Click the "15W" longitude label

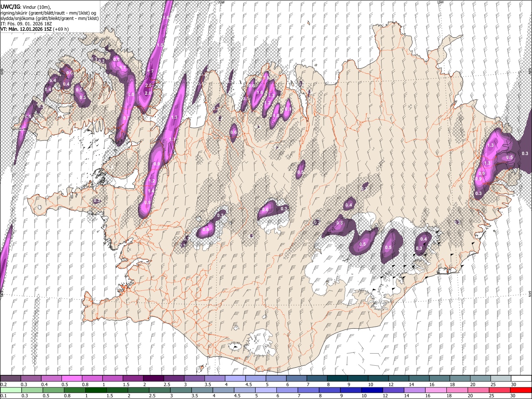click(x=441, y=2)
